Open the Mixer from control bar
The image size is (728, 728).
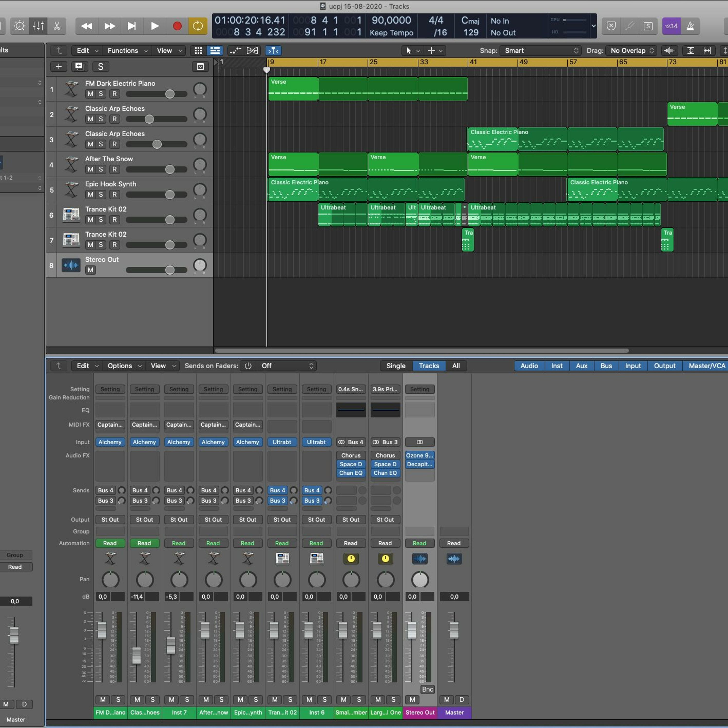(x=38, y=26)
